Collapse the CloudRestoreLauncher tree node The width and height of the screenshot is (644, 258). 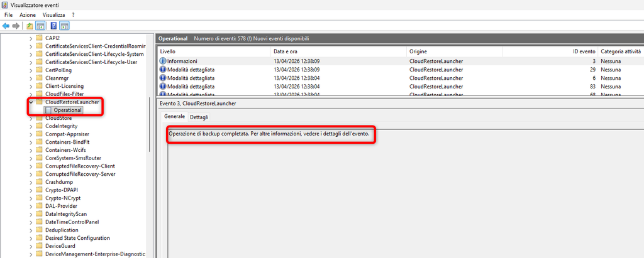click(x=31, y=102)
